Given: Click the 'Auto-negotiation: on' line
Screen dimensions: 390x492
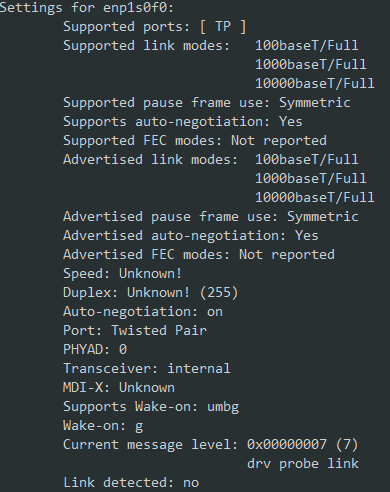Looking at the screenshot, I should [x=143, y=312].
